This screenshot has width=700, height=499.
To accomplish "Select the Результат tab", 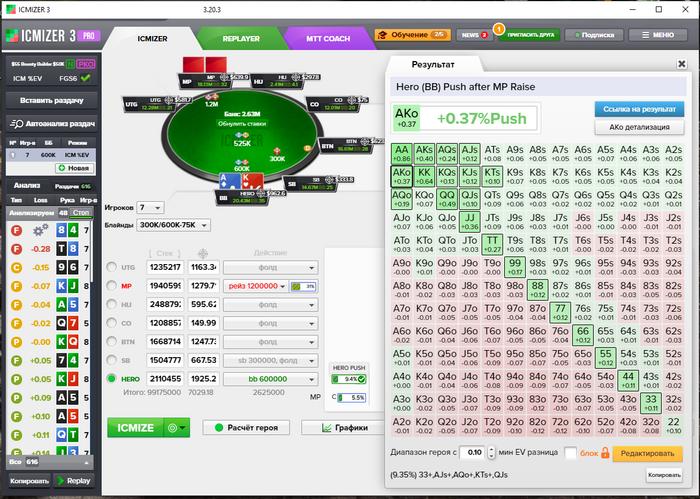I will tap(433, 64).
